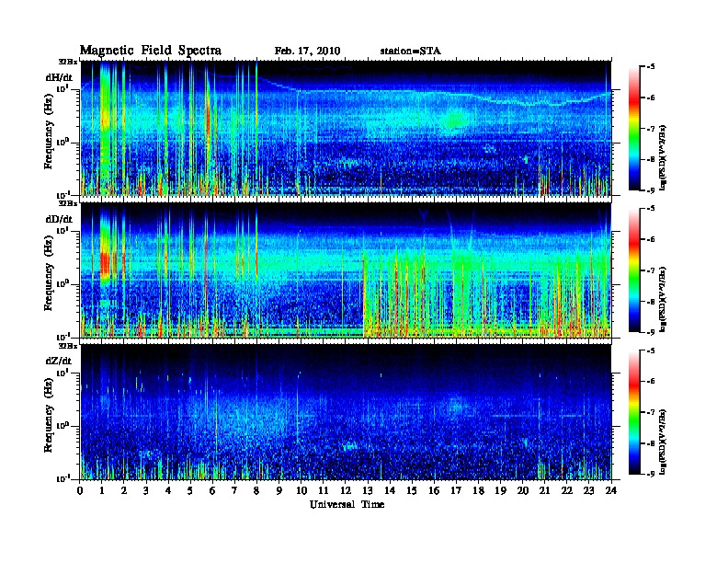Screen dimensions: 728x563
Task: Click the "-7" tick on the dZ/dt color bar
Action: tap(650, 412)
